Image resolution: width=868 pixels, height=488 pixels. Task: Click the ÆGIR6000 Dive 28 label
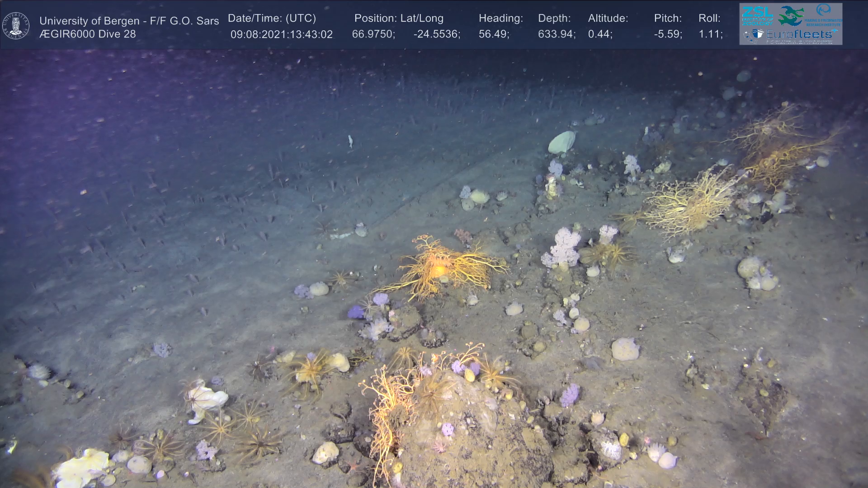click(x=87, y=34)
